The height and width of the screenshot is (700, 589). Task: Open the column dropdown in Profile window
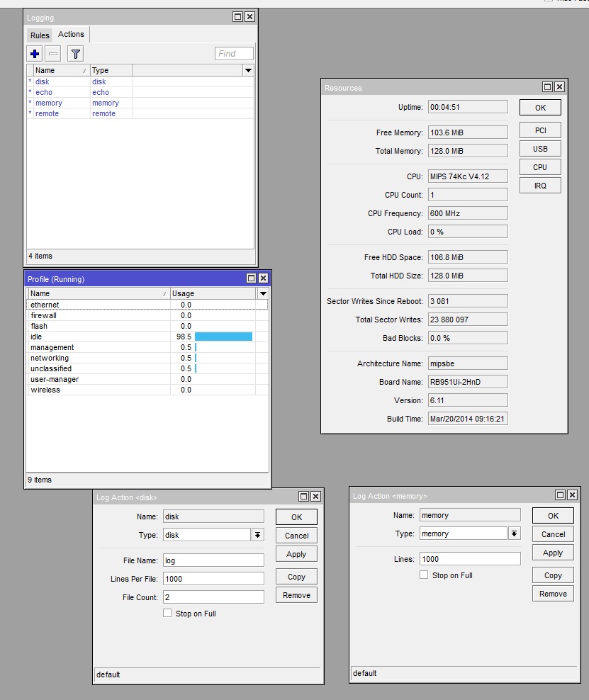263,293
